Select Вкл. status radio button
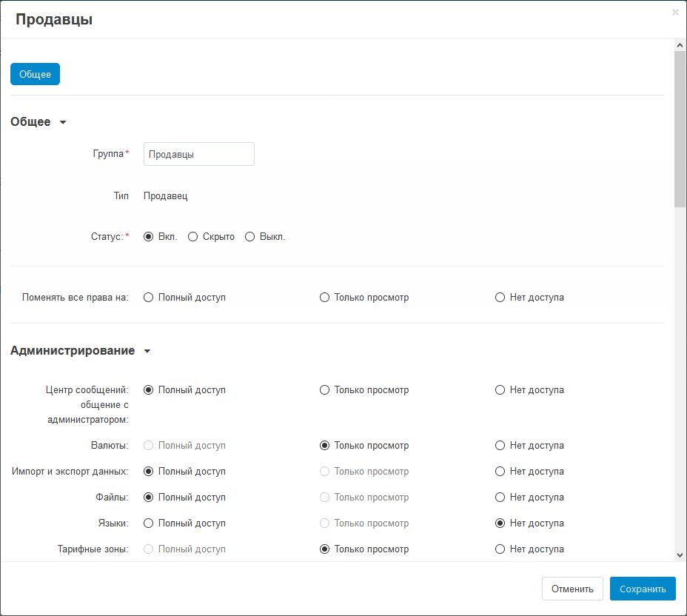This screenshot has width=687, height=616. coord(149,237)
